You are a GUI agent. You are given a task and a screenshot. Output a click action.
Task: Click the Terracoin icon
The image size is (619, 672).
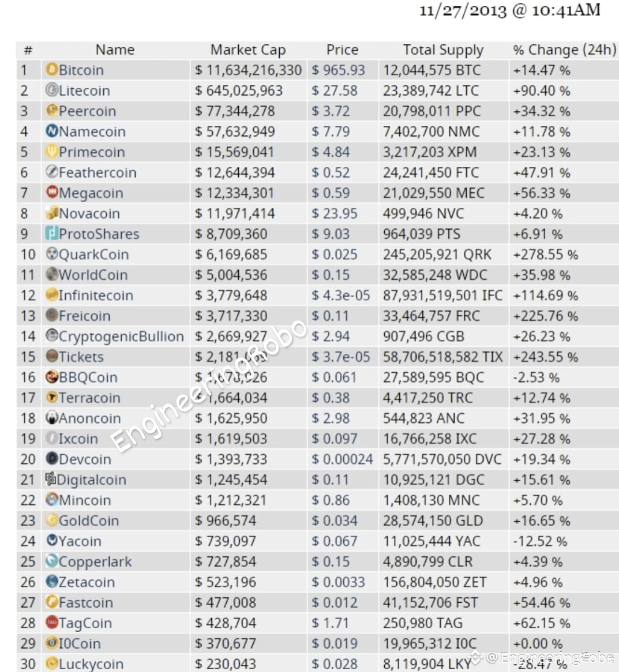click(x=52, y=397)
